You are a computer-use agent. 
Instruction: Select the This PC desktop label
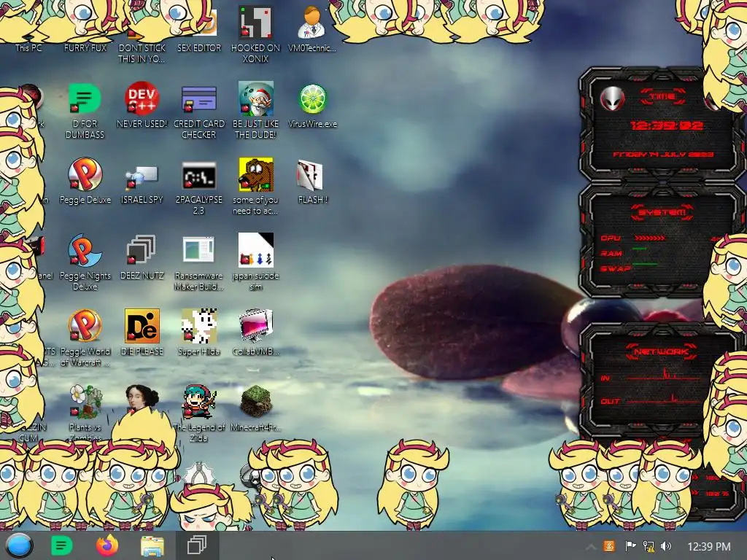click(28, 47)
